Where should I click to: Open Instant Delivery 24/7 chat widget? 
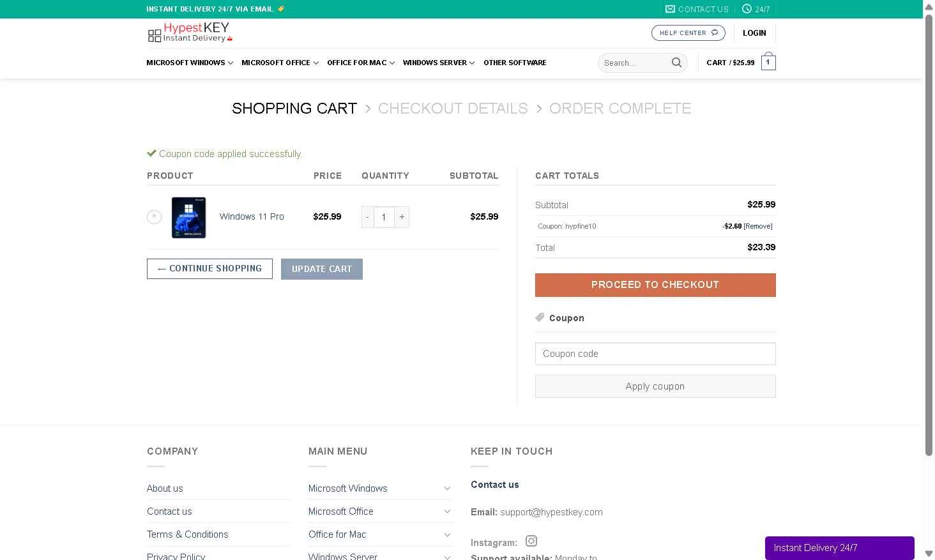[839, 548]
